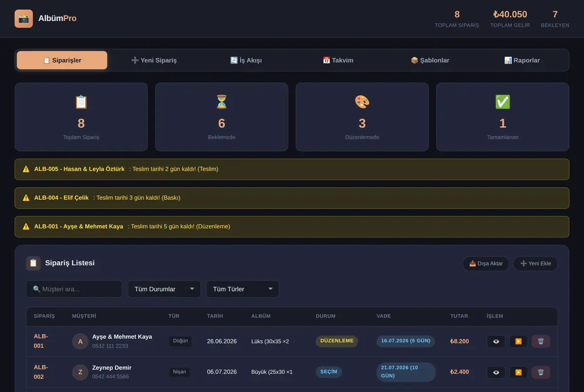584x392 pixels.
Task: Click the green checkmark in Tamamlanan card
Action: pyautogui.click(x=503, y=102)
